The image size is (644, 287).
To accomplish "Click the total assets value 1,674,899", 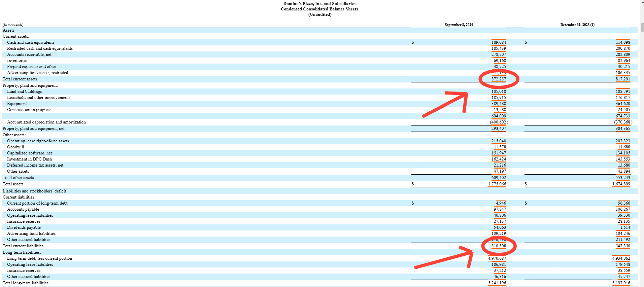I will click(x=621, y=184).
